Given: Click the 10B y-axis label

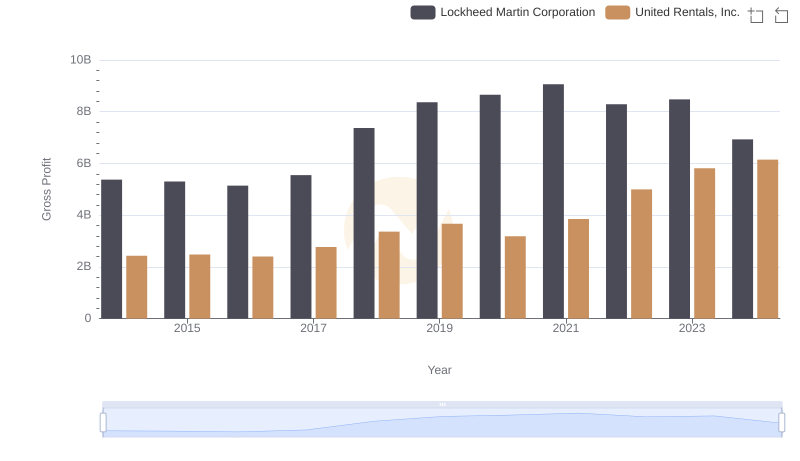Looking at the screenshot, I should point(81,60).
